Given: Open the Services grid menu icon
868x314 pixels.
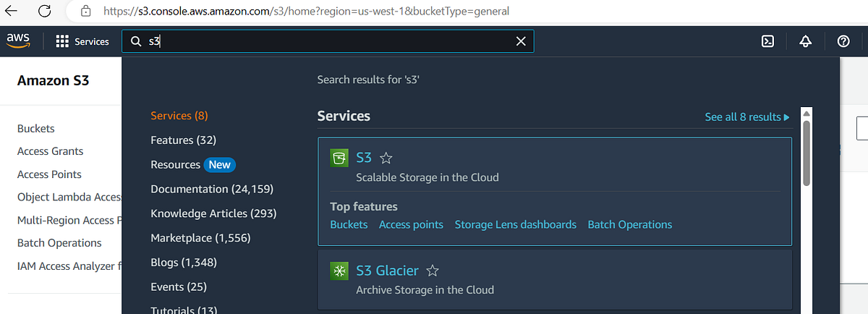Looking at the screenshot, I should pos(62,41).
